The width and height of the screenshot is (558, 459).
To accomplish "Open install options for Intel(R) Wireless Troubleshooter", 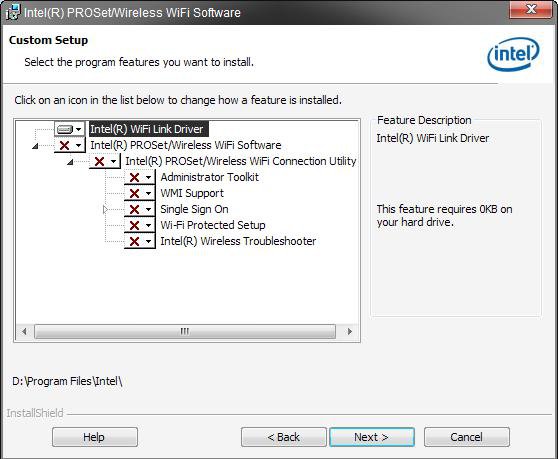I will (x=140, y=241).
